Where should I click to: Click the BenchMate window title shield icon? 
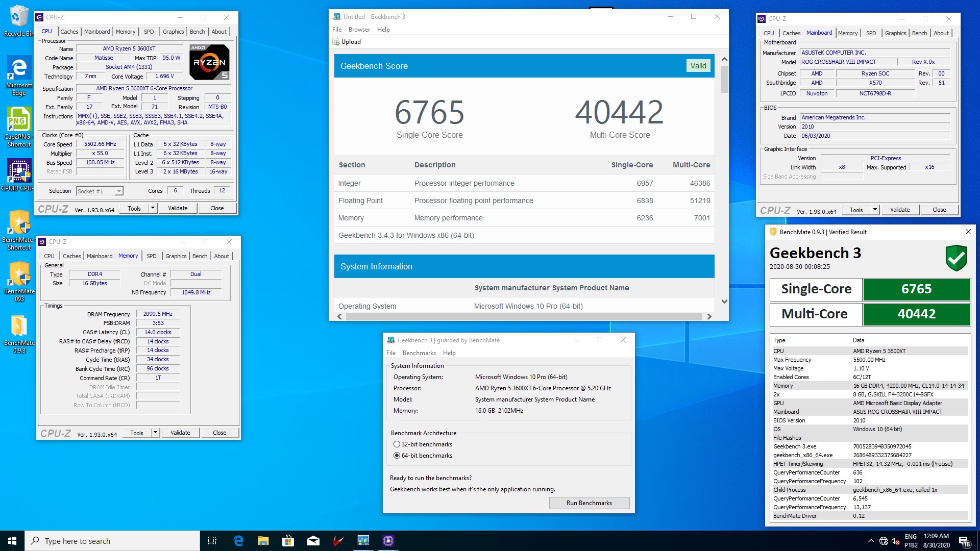(x=773, y=232)
